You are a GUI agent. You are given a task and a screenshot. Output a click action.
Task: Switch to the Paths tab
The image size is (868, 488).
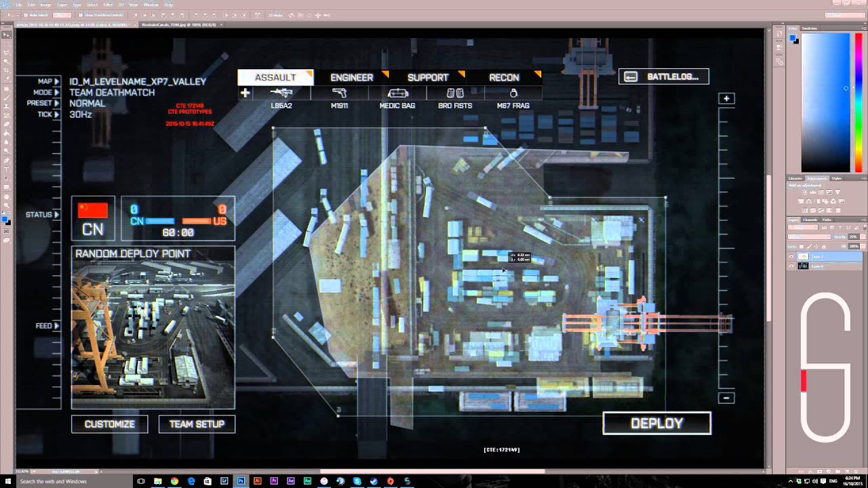[x=827, y=220]
